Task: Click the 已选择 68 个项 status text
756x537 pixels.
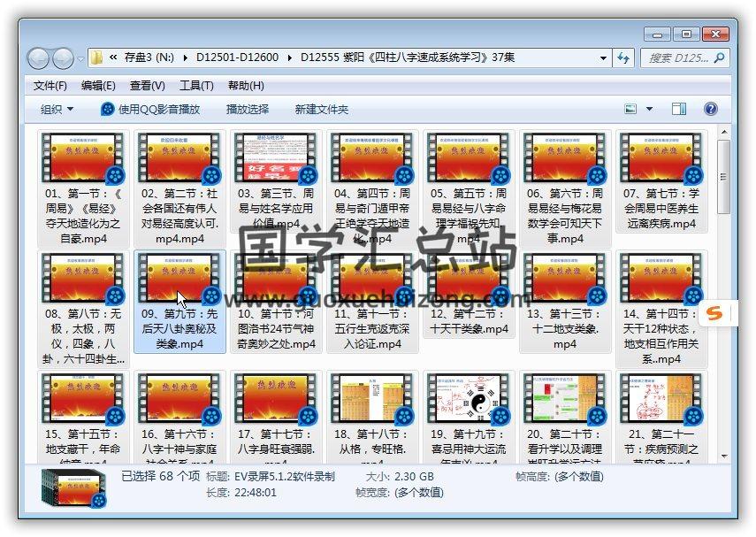Action: 161,476
